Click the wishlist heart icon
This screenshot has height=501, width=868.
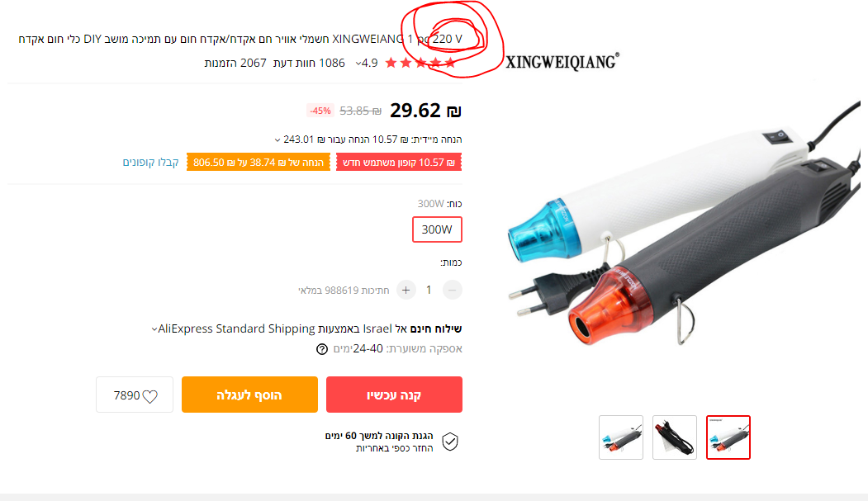150,396
